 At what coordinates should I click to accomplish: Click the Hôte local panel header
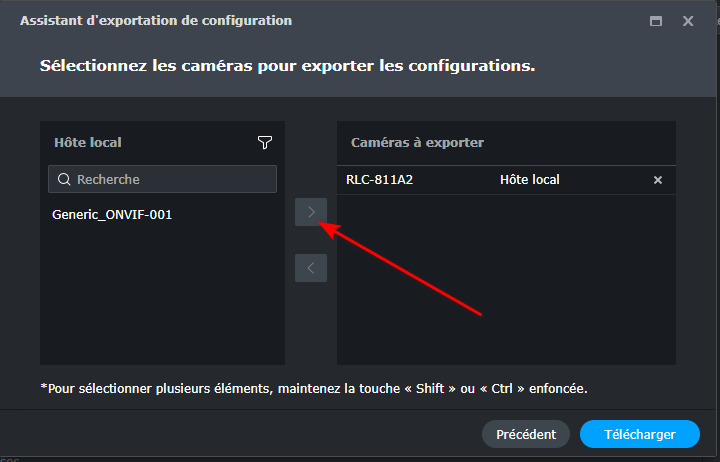(88, 143)
